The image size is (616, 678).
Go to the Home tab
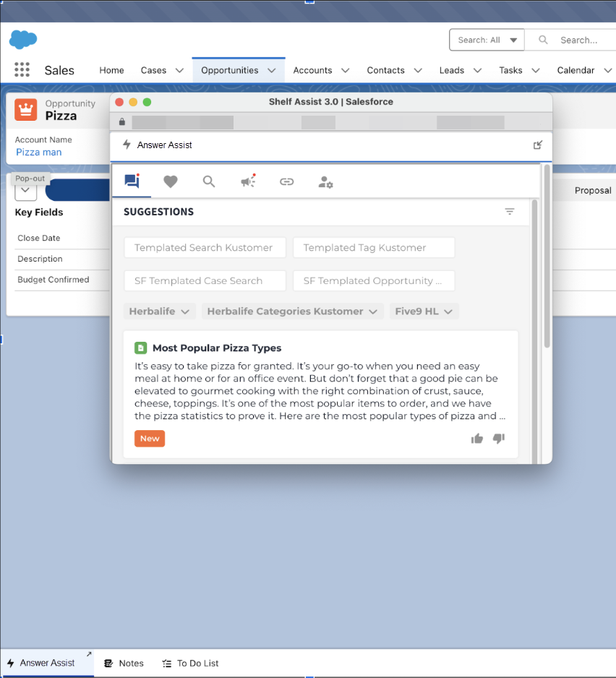pyautogui.click(x=111, y=70)
